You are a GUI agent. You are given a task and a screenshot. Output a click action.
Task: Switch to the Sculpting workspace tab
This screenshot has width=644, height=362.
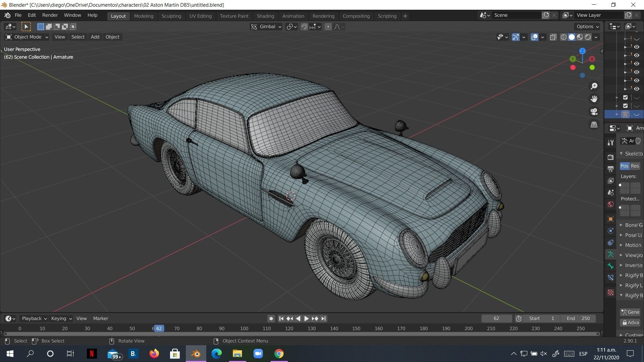tap(171, 16)
